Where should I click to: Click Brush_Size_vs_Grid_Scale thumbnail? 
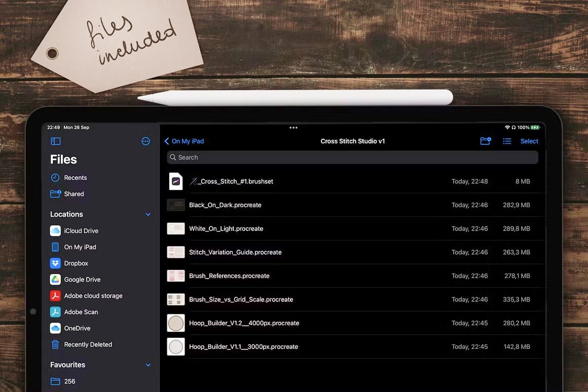point(175,299)
